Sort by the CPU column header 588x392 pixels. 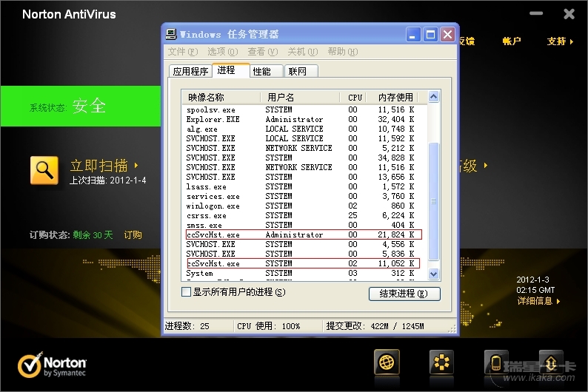353,98
